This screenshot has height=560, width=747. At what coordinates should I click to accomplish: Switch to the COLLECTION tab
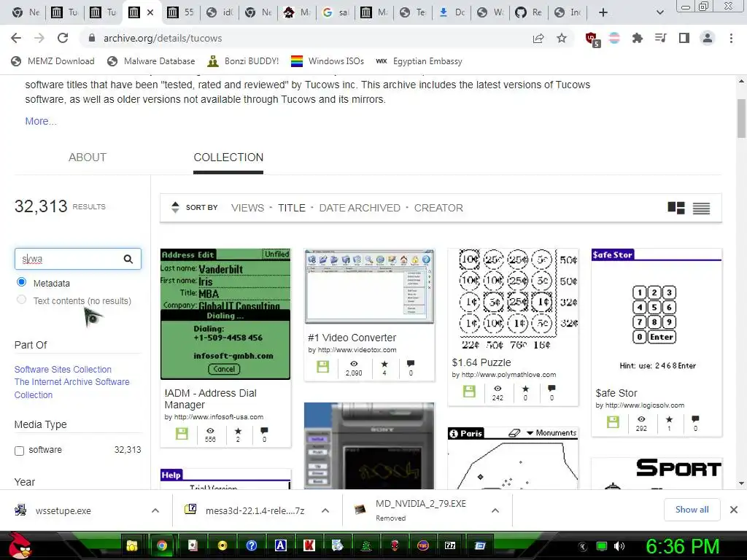pyautogui.click(x=228, y=157)
